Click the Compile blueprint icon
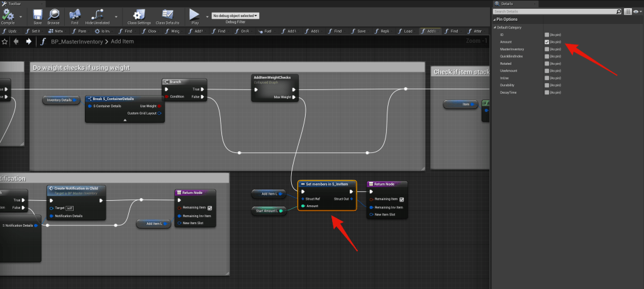644x289 pixels. (x=8, y=14)
